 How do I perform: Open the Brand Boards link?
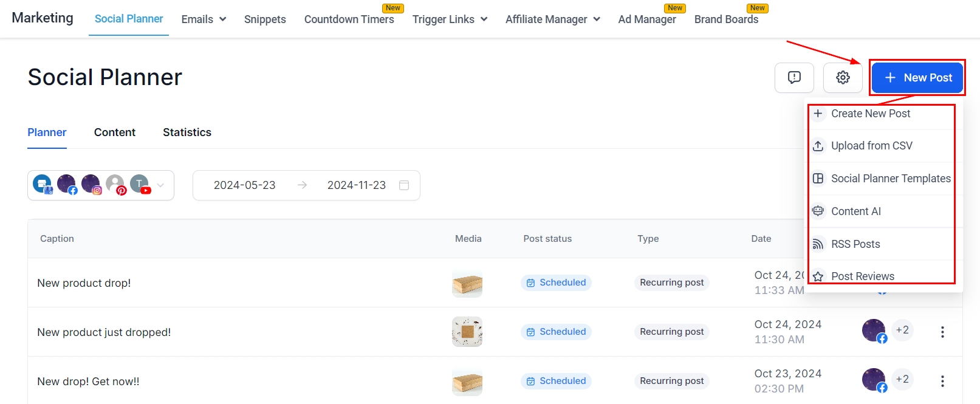(x=726, y=19)
